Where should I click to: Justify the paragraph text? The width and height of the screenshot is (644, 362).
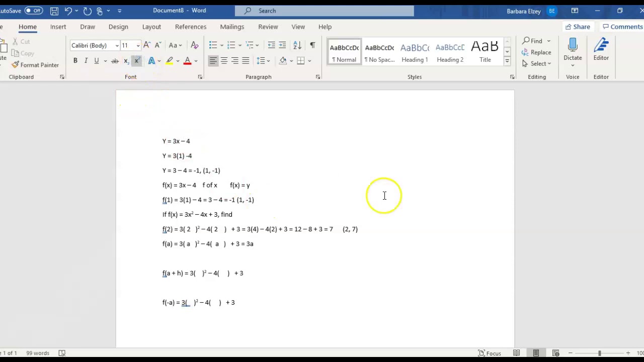click(x=246, y=61)
